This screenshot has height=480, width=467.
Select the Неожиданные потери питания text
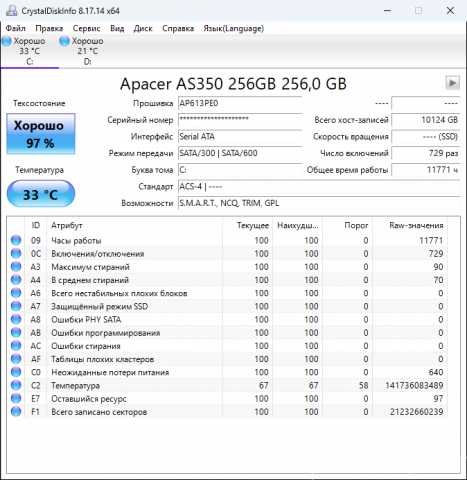110,372
